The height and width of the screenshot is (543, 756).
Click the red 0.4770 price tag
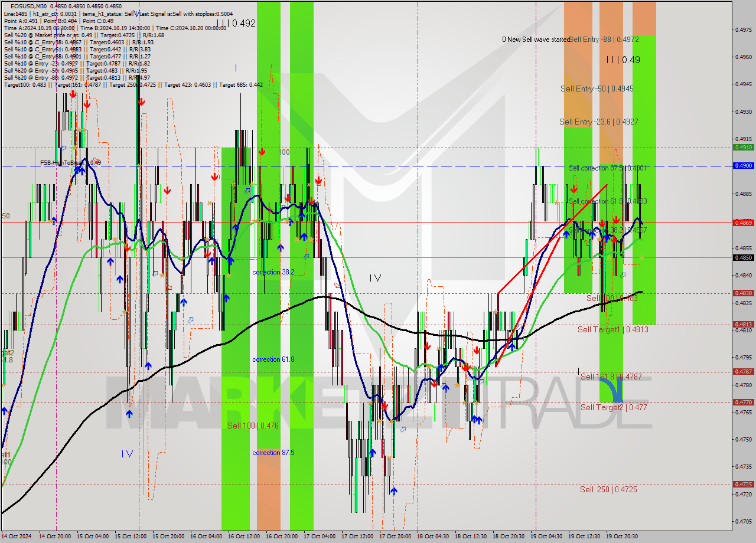tap(743, 402)
